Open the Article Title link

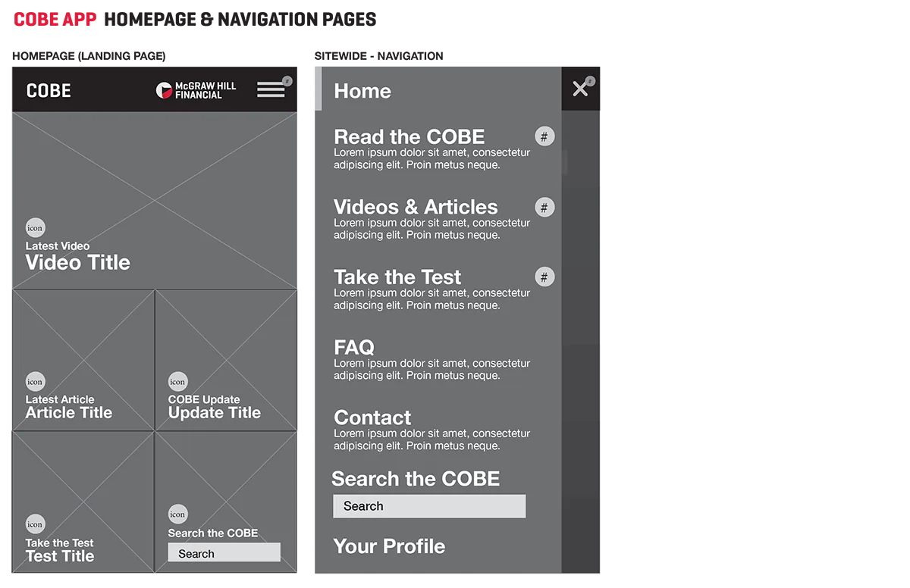pos(69,413)
